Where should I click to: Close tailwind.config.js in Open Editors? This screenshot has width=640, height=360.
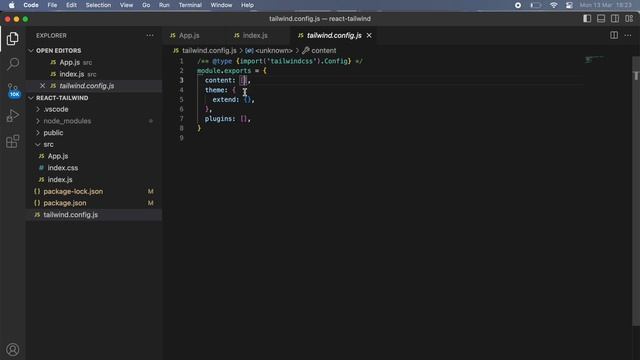[x=42, y=86]
